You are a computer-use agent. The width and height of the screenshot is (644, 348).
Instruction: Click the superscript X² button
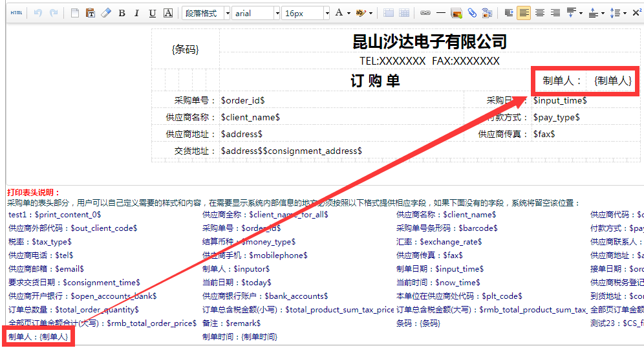point(636,13)
